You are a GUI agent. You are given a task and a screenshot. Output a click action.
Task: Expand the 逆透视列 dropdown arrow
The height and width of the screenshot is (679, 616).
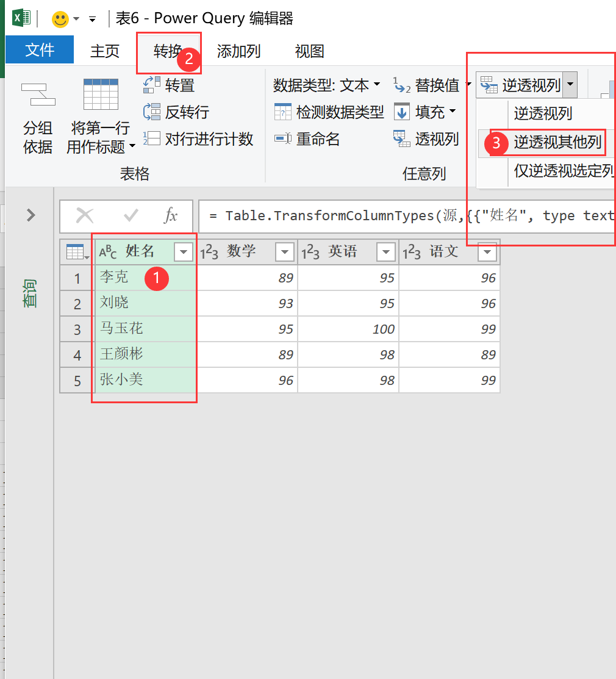tap(570, 84)
